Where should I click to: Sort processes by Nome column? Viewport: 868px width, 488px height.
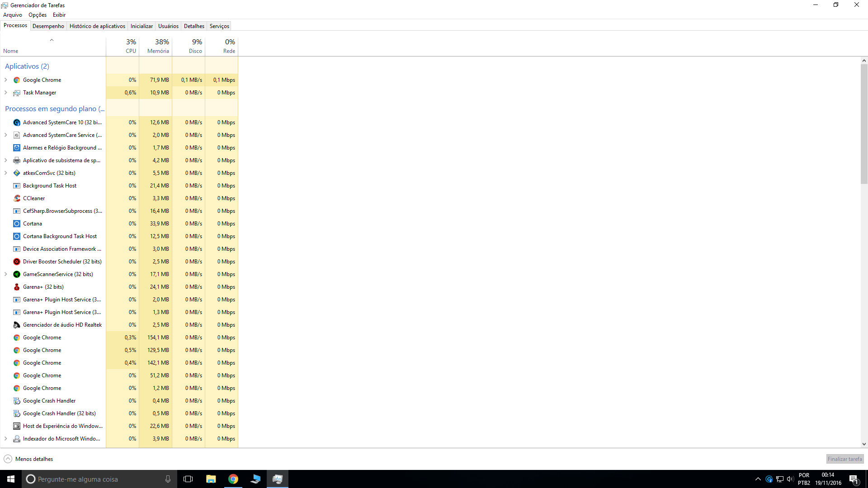tap(53, 46)
